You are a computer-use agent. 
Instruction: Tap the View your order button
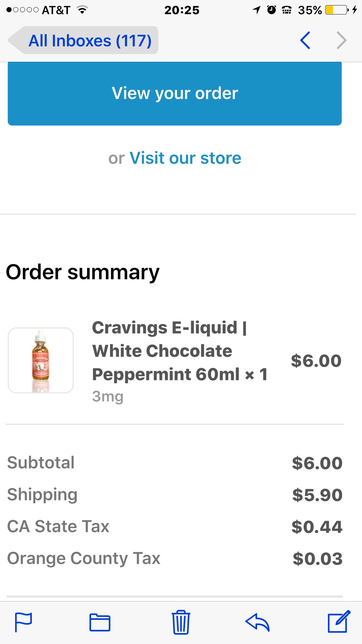(x=175, y=93)
